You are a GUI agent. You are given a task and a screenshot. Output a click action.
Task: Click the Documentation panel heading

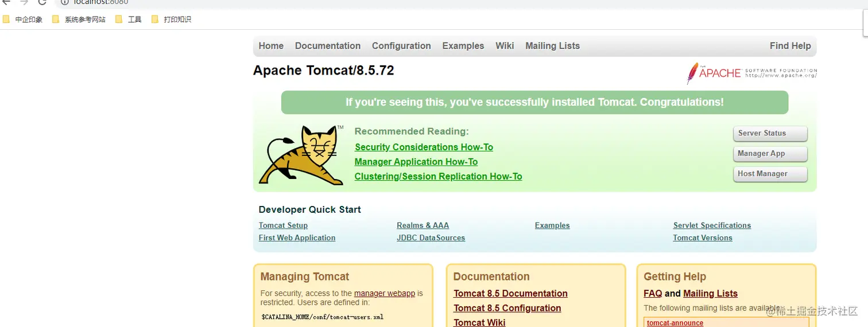[491, 277]
